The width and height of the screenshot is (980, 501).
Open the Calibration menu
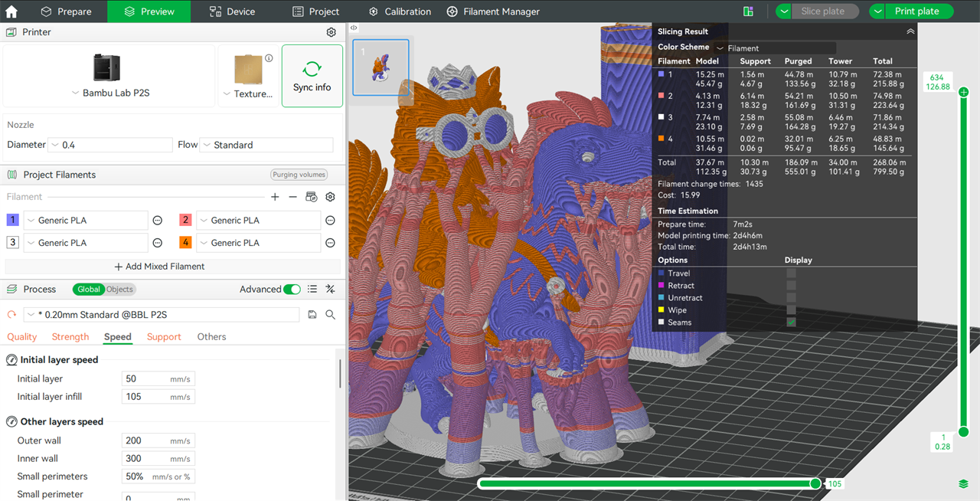[400, 11]
